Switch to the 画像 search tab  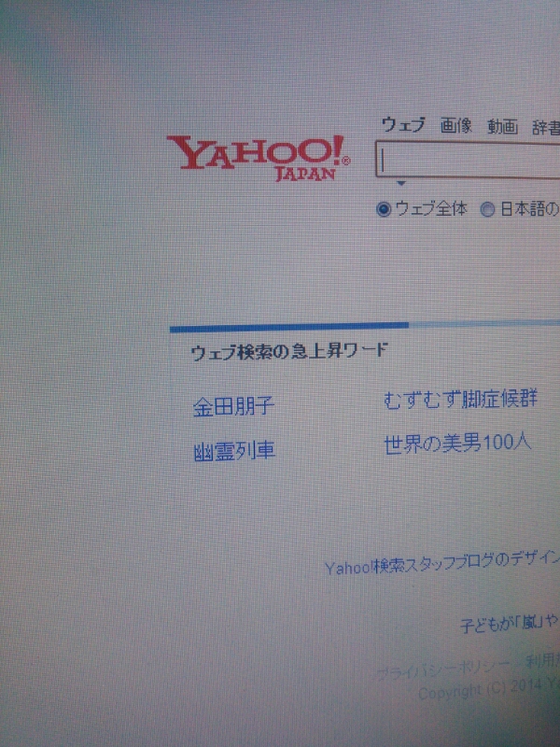click(455, 125)
